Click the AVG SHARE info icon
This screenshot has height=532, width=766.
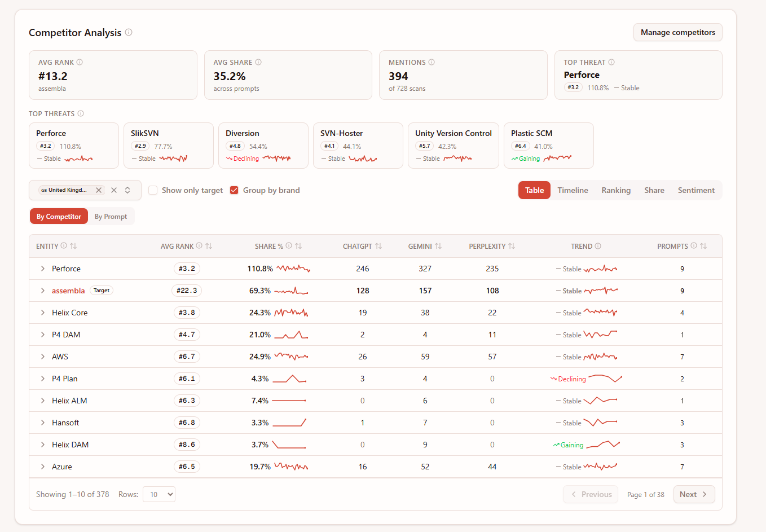click(x=258, y=62)
